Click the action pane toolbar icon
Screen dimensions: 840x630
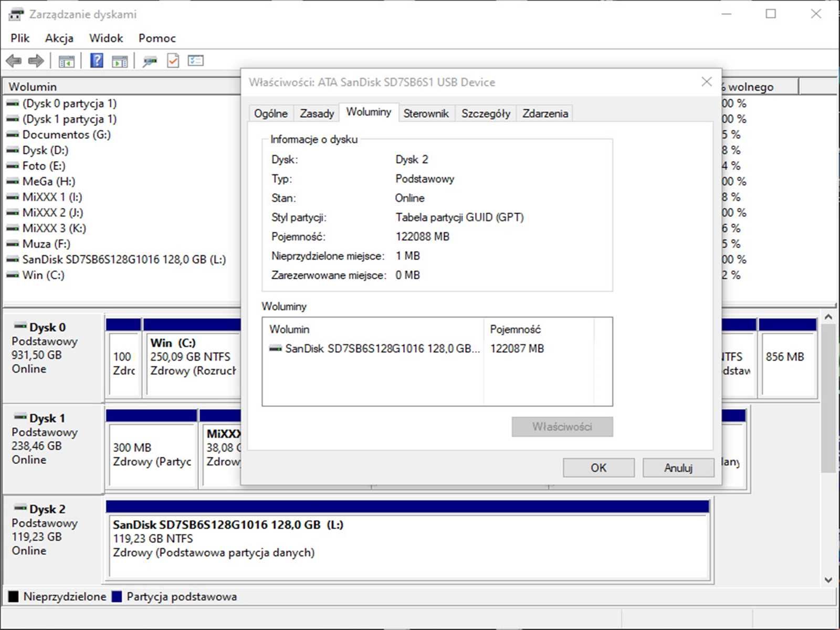click(x=120, y=61)
